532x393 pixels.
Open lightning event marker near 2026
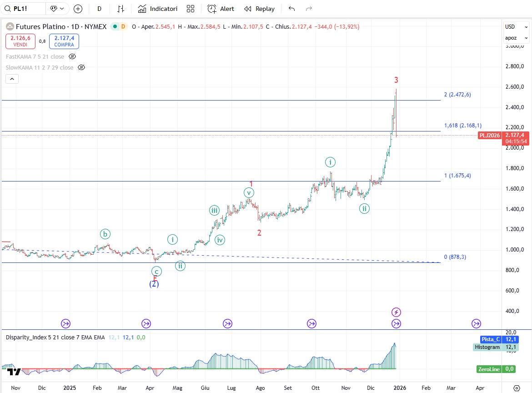point(396,312)
